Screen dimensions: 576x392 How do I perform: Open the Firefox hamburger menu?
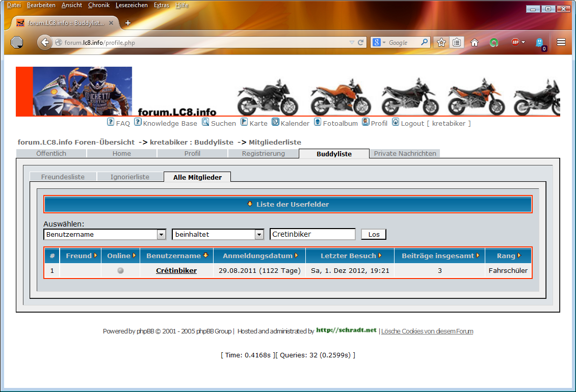pos(561,43)
